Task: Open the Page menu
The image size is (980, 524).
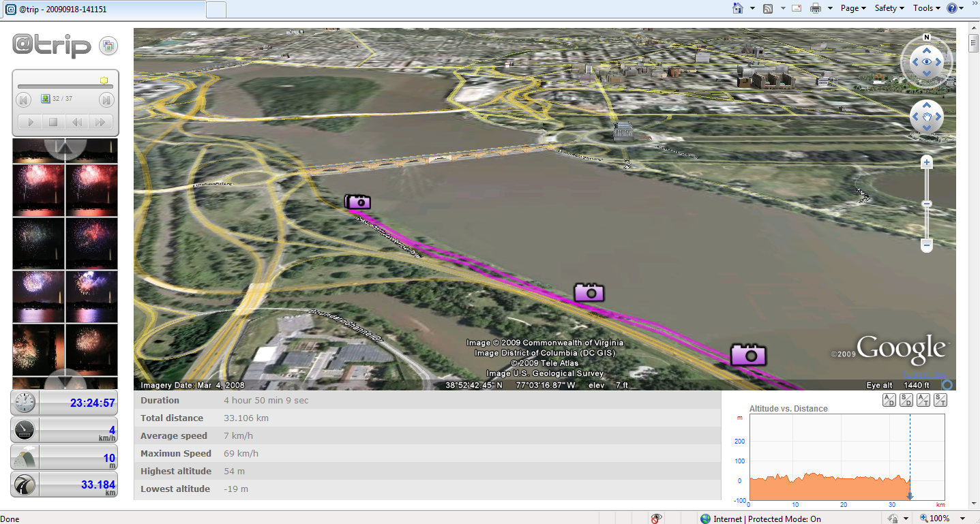Action: pyautogui.click(x=853, y=8)
